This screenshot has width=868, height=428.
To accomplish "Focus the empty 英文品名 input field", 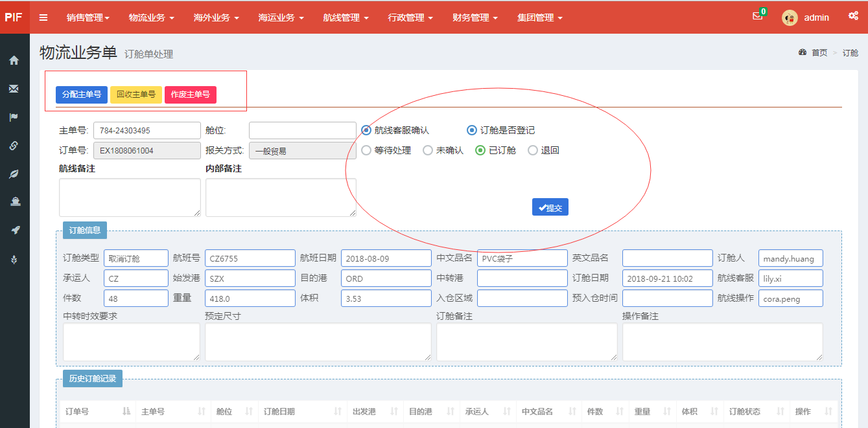I will (668, 258).
